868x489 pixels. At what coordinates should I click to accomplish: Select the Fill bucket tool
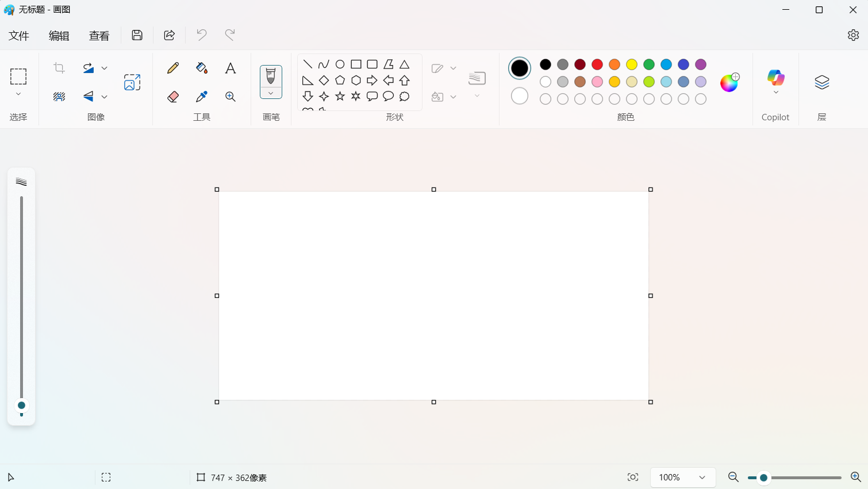(x=202, y=68)
